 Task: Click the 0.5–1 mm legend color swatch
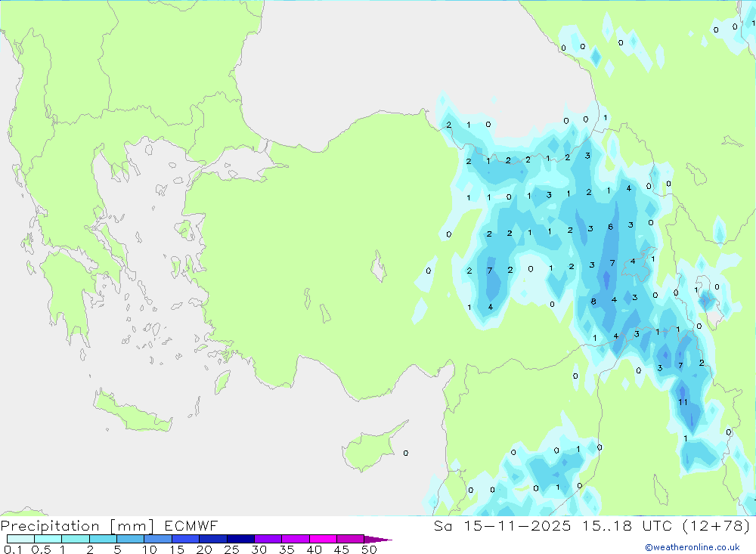[x=48, y=539]
